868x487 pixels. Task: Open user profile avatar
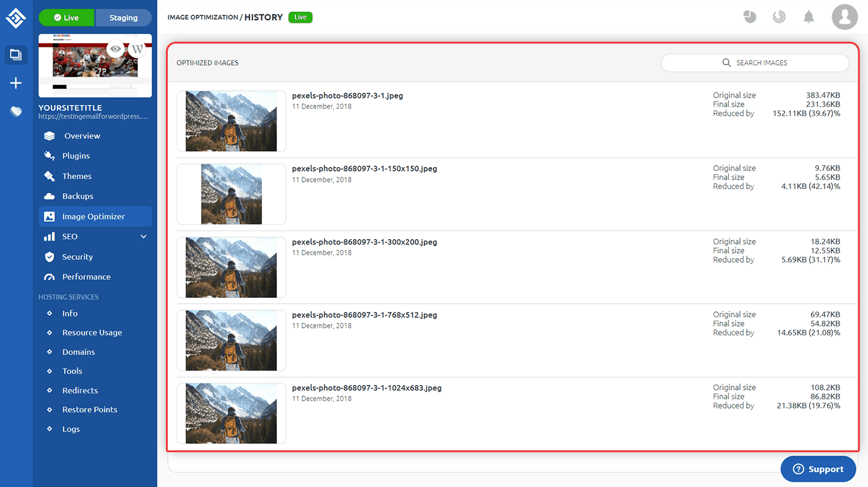pos(845,17)
